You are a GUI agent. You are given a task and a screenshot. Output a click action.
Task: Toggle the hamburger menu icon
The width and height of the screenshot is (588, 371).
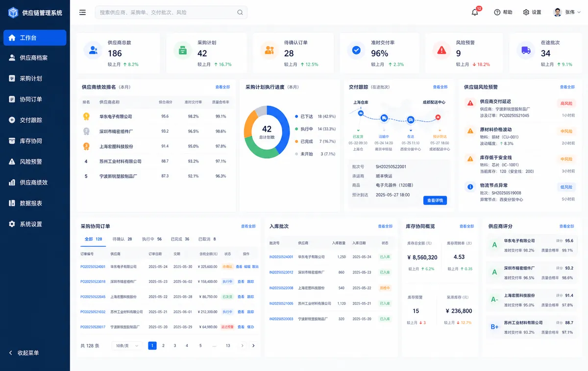point(82,12)
